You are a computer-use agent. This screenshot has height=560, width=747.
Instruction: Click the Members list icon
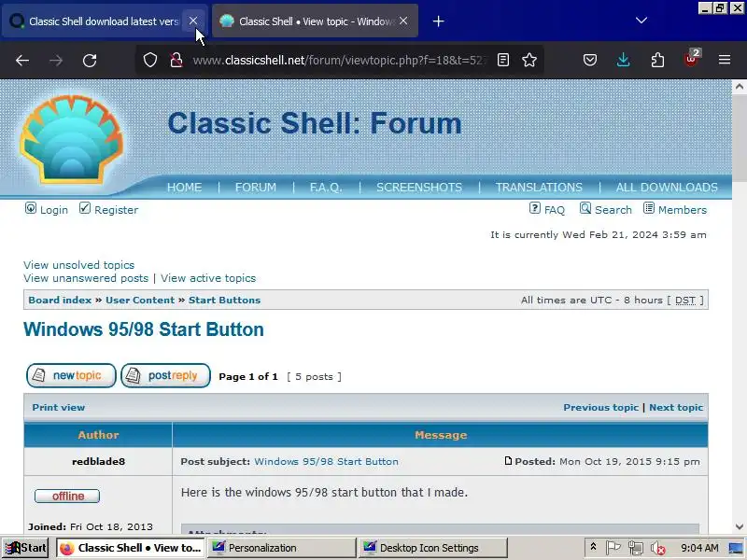coord(649,208)
